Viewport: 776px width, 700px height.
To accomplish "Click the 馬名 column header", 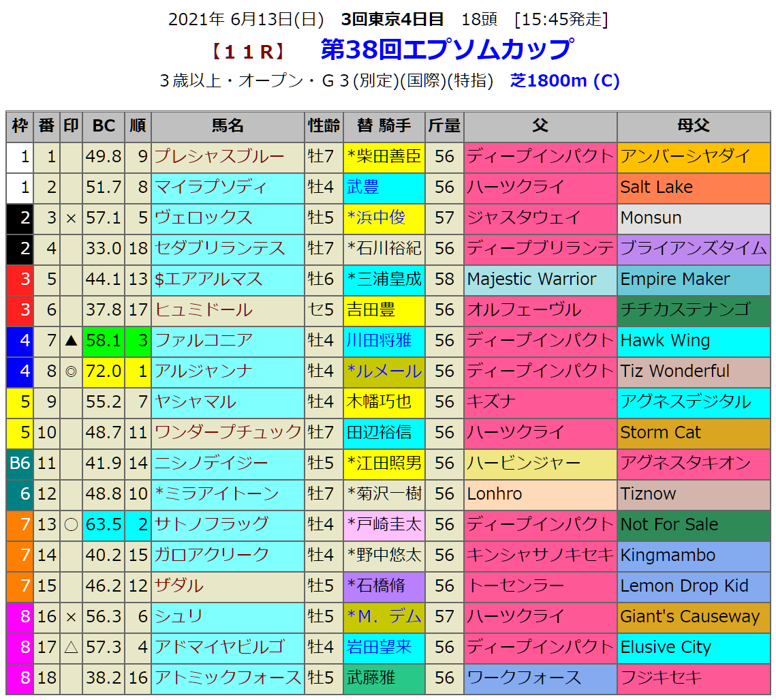I will click(228, 126).
